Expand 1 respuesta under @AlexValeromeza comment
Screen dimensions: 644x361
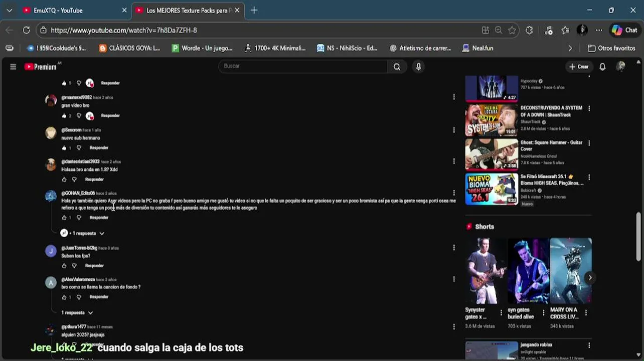point(77,313)
